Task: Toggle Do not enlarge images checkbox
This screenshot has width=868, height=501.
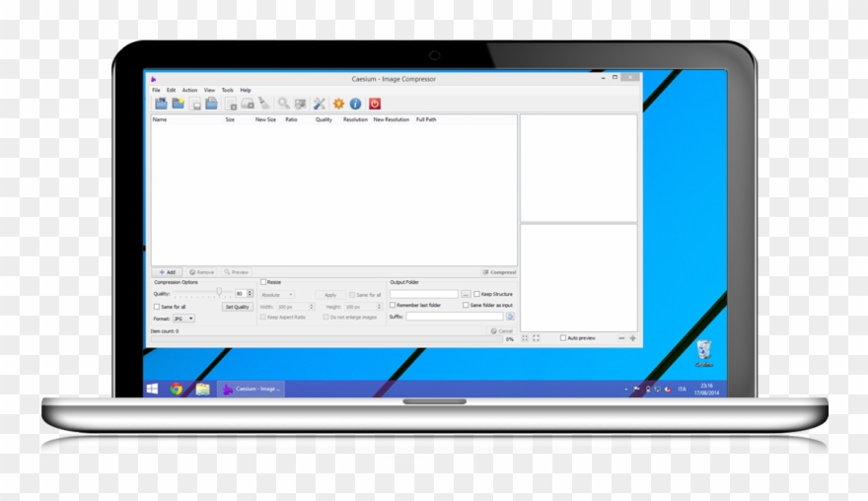Action: click(x=326, y=318)
